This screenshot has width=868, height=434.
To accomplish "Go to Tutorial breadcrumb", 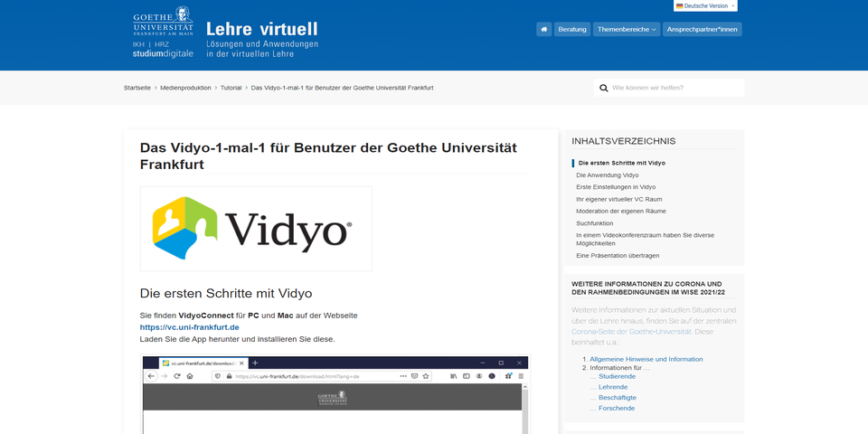I will (231, 88).
